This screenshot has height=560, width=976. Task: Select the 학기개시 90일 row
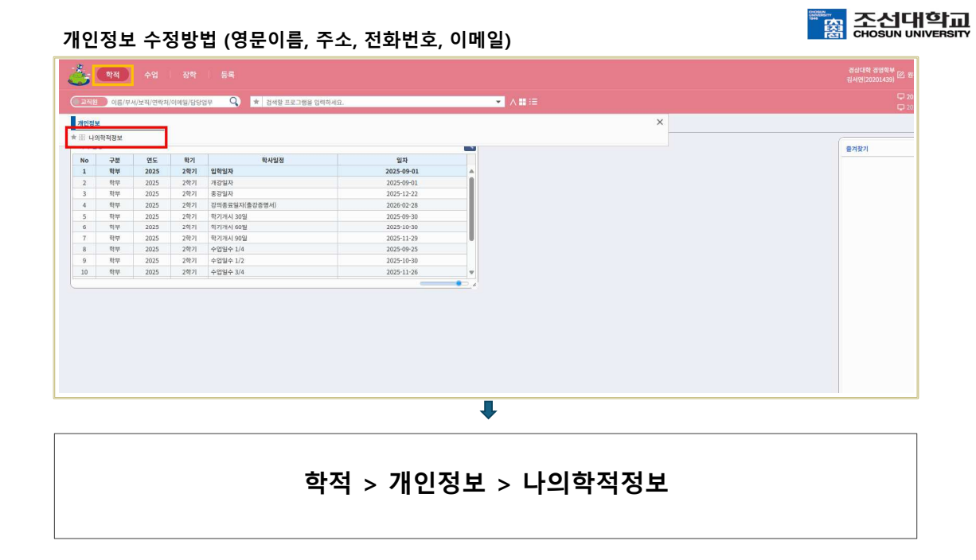pos(269,238)
